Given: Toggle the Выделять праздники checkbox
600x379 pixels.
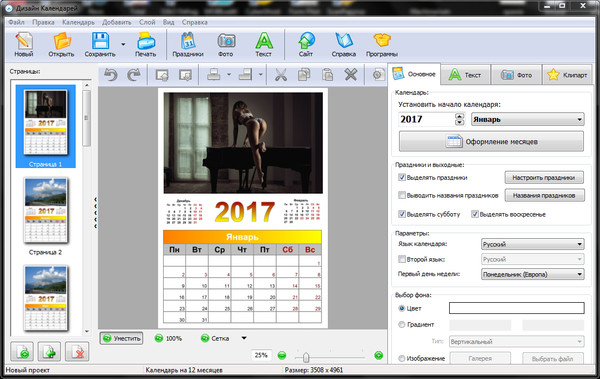Looking at the screenshot, I should click(x=402, y=177).
